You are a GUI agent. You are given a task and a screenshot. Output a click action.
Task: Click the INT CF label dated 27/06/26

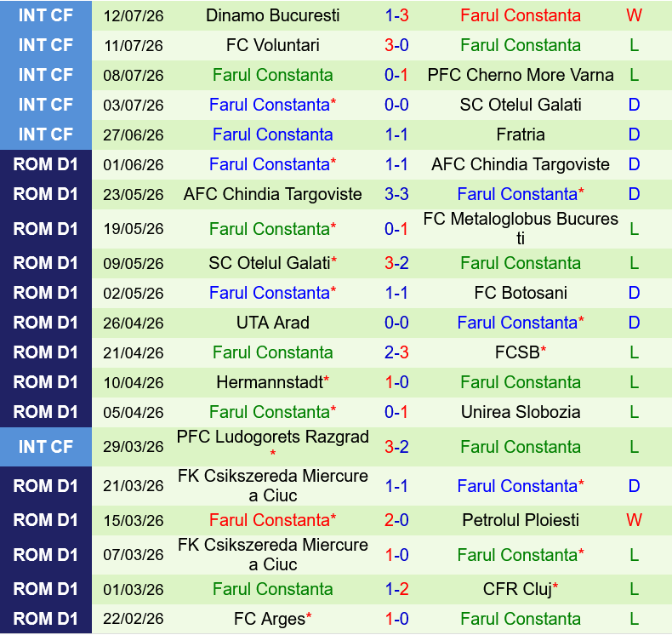[45, 134]
